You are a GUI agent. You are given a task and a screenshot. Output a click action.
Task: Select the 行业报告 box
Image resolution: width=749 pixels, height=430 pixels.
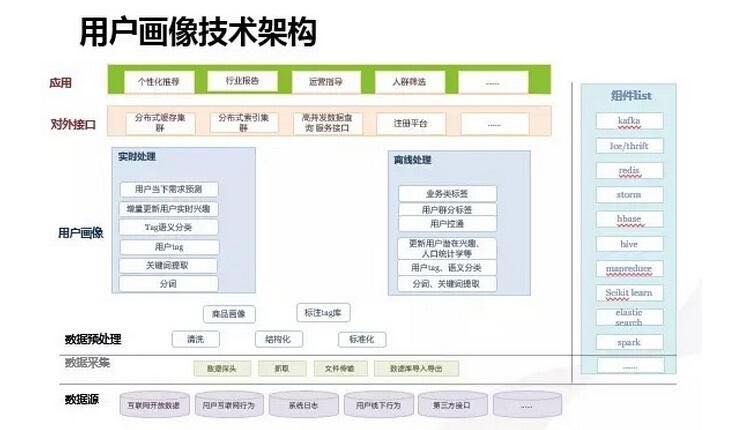[242, 81]
